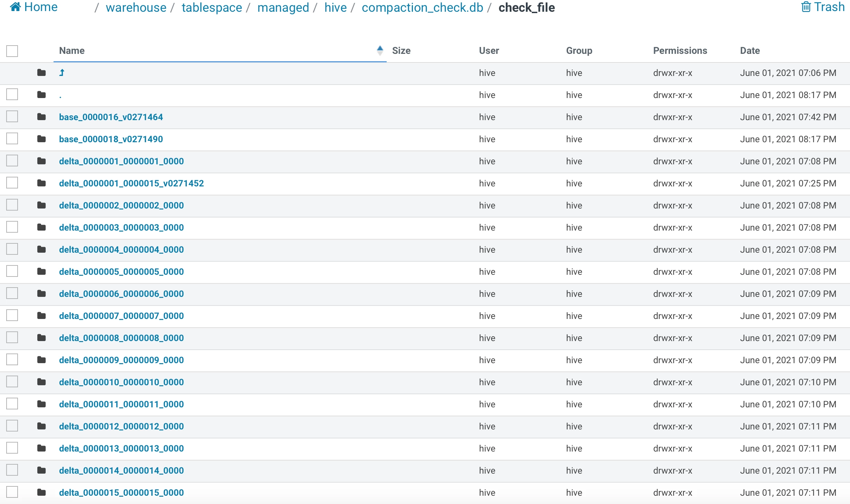Image resolution: width=850 pixels, height=504 pixels.
Task: Check the box for delta_0000002_0000002_0000
Action: [x=12, y=205]
